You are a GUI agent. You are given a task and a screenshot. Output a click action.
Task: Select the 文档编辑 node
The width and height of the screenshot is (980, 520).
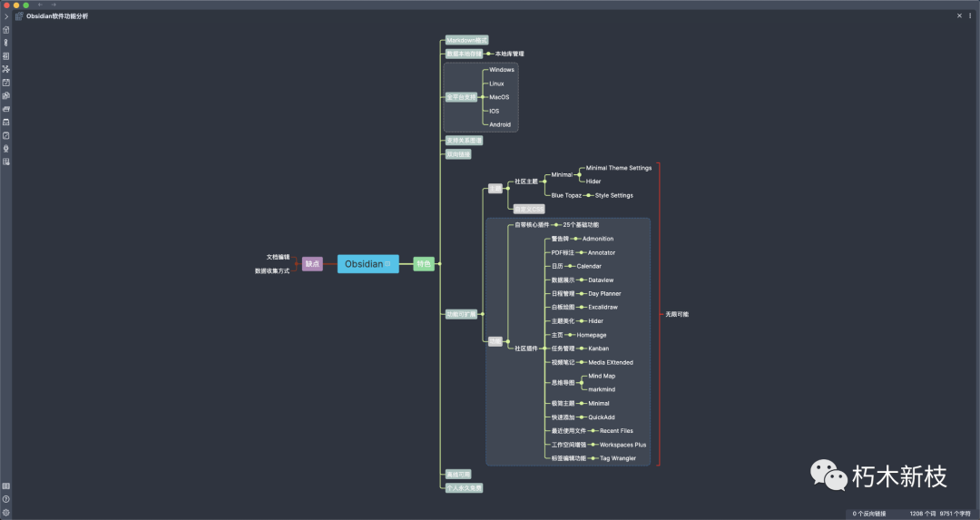[279, 257]
